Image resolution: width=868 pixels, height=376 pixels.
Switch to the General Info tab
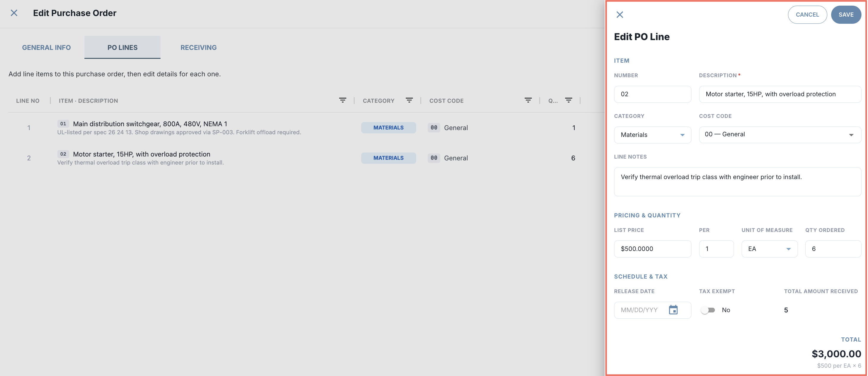click(46, 48)
